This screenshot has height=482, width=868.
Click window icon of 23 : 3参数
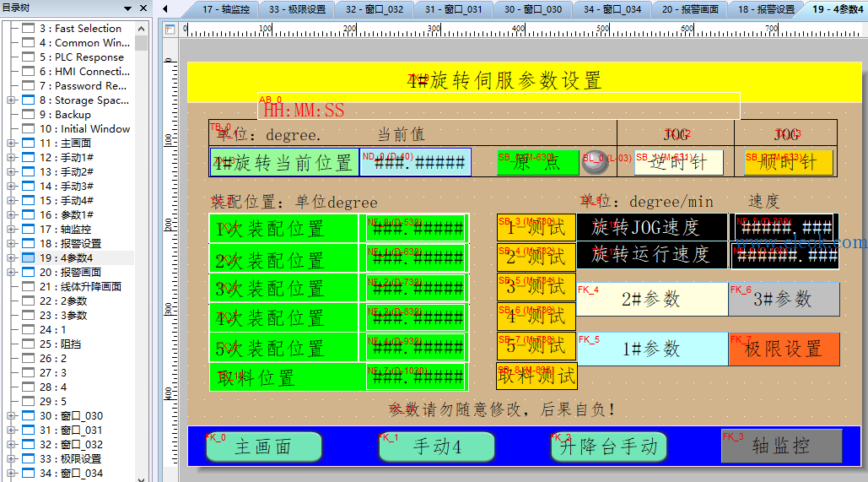click(x=28, y=315)
